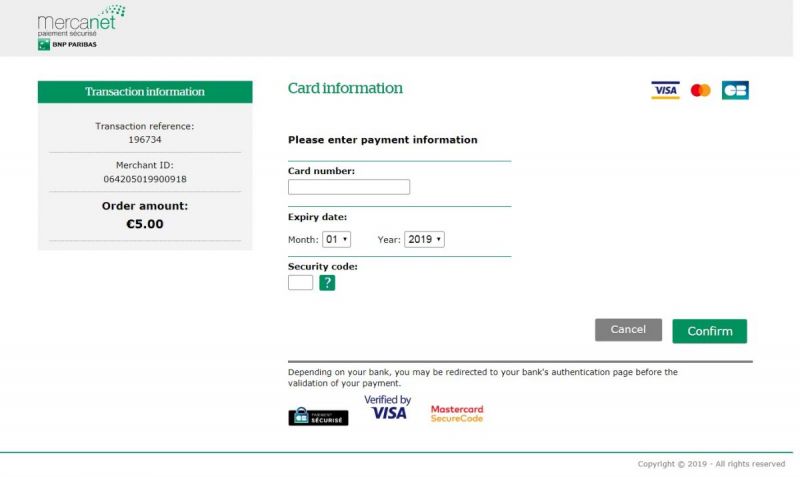800x477 pixels.
Task: Open the security code help icon
Action: click(327, 283)
